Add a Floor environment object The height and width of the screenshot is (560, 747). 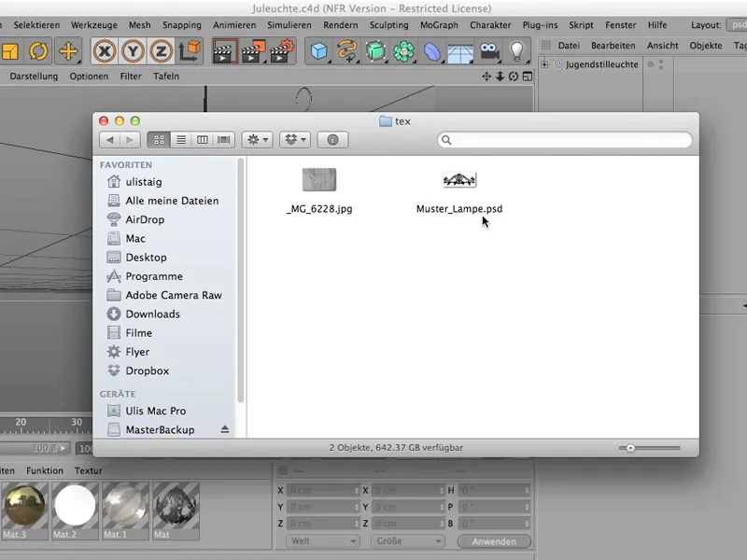460,52
